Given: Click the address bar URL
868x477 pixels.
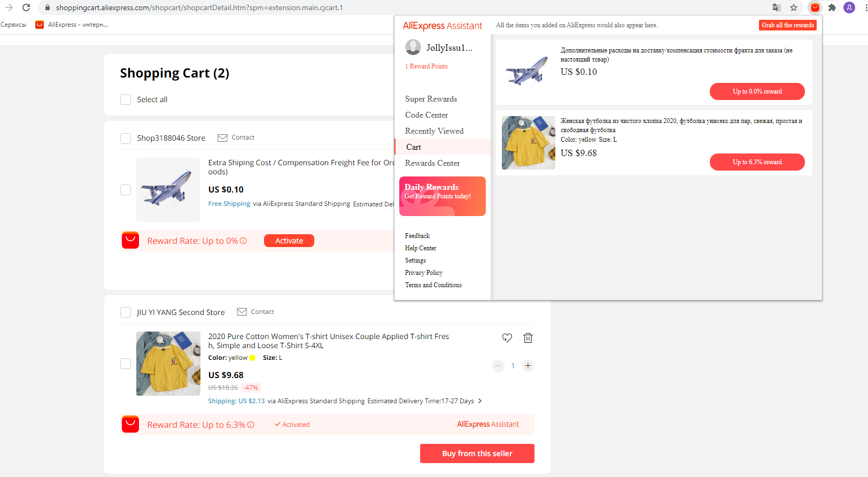Looking at the screenshot, I should pyautogui.click(x=199, y=7).
